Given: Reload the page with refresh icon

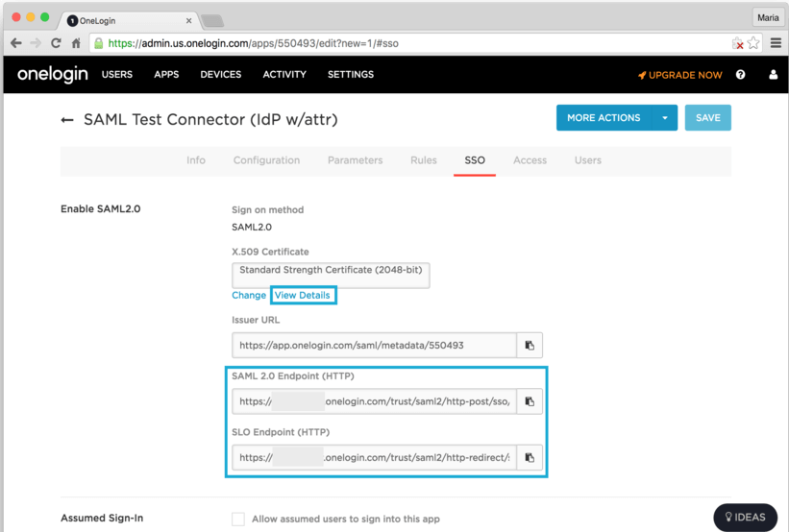Looking at the screenshot, I should (56, 43).
